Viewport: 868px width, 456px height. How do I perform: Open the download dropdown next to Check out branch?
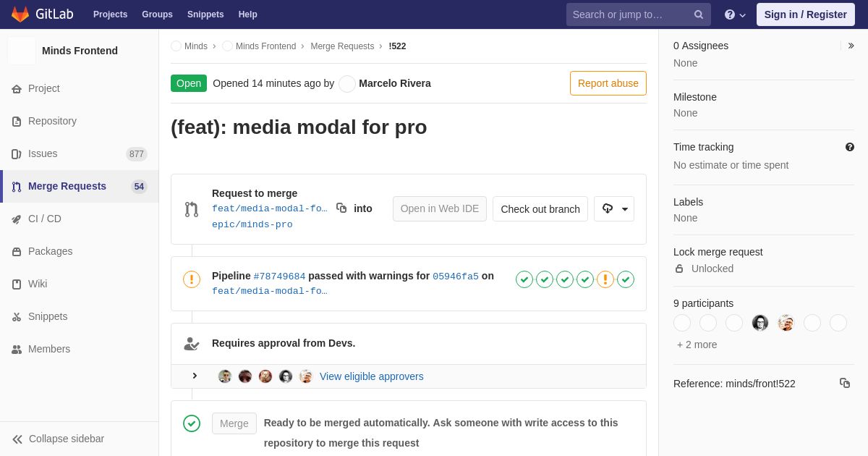point(614,208)
